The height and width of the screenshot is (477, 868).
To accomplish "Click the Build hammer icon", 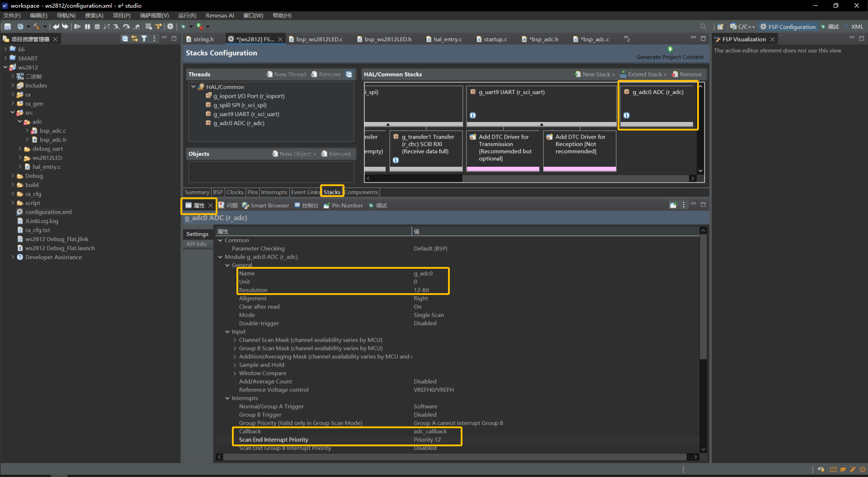I will [37, 27].
